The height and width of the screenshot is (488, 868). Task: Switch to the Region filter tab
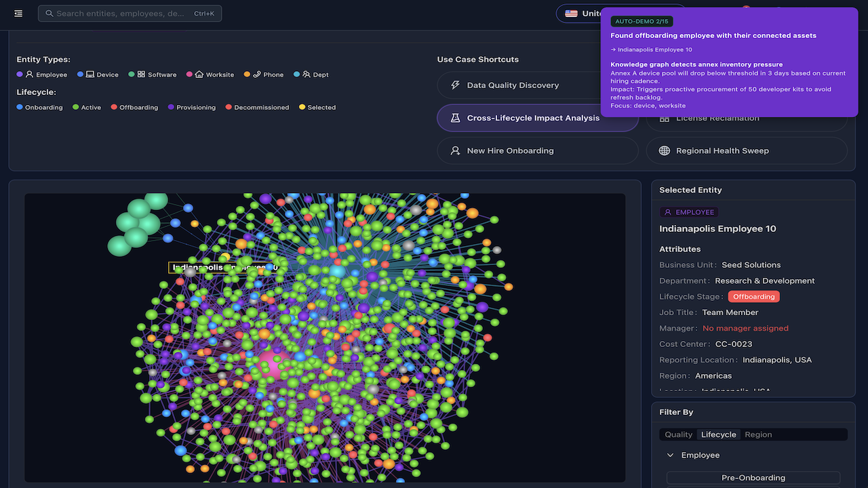pos(758,434)
